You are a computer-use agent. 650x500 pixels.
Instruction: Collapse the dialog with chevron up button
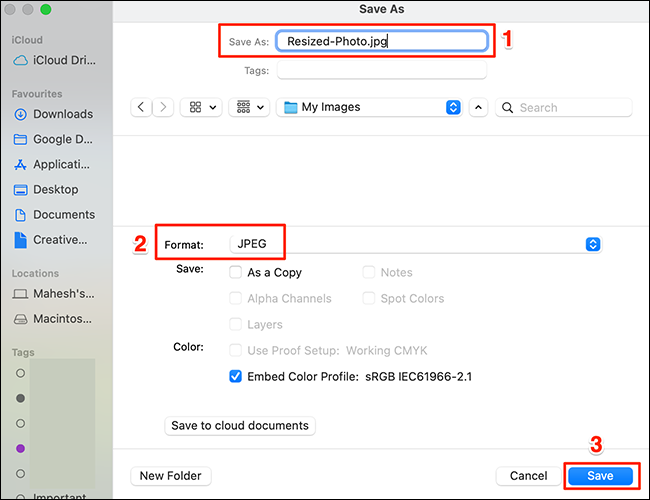478,107
